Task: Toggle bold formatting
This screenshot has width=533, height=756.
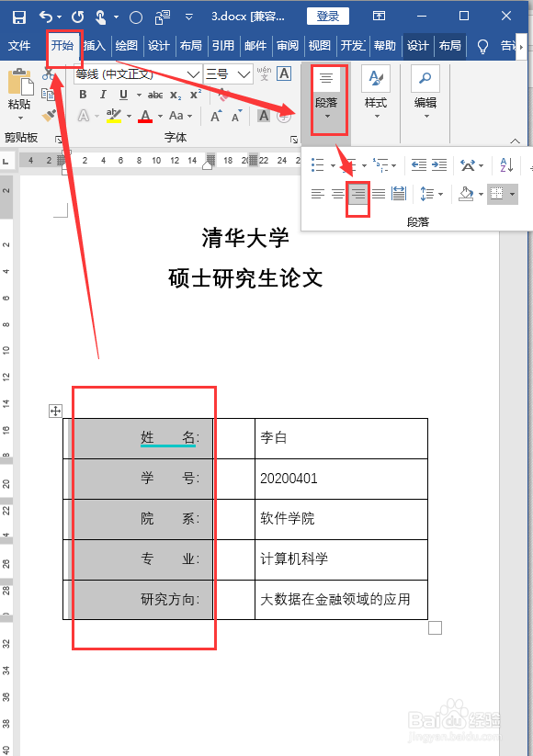Action: [x=83, y=95]
